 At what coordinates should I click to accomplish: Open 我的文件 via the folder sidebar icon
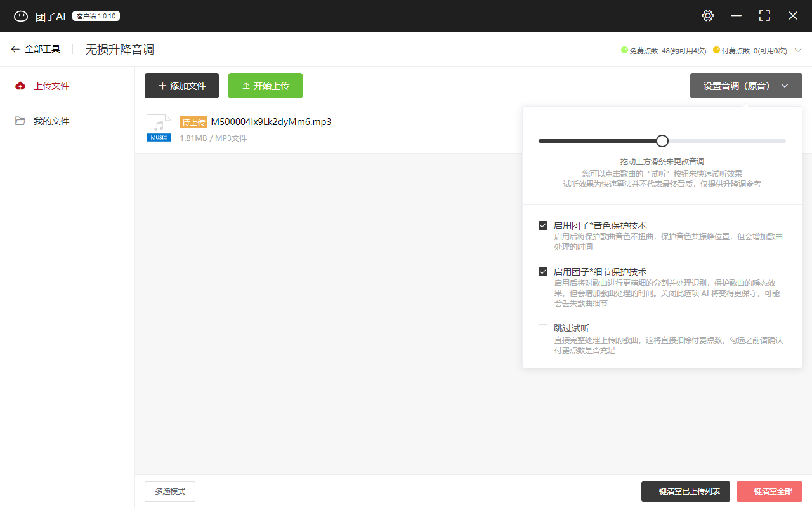[x=20, y=121]
